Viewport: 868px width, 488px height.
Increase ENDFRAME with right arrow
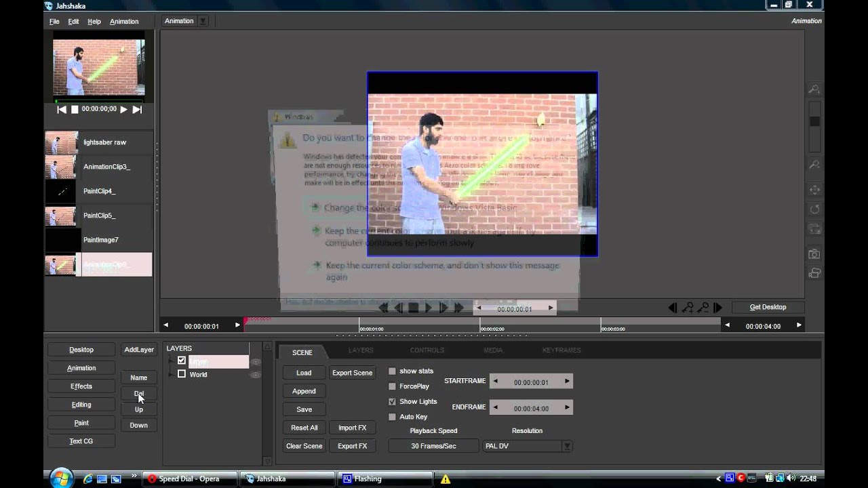pos(567,407)
